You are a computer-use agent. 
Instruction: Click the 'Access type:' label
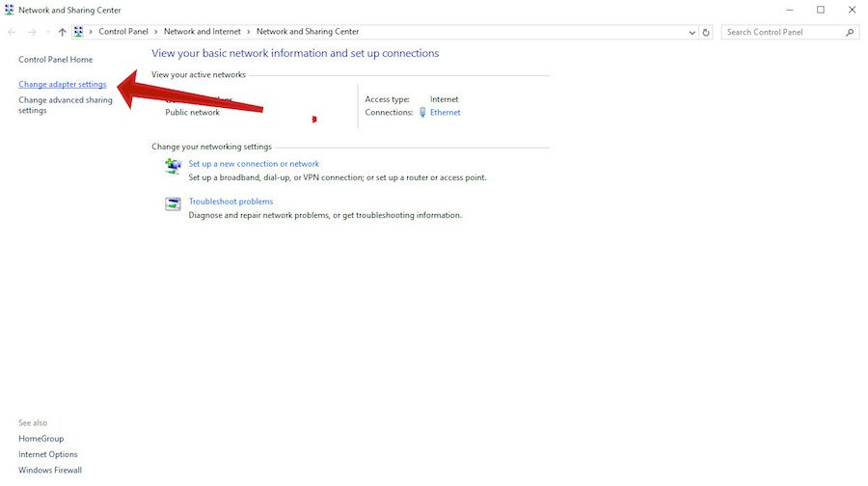[x=387, y=99]
